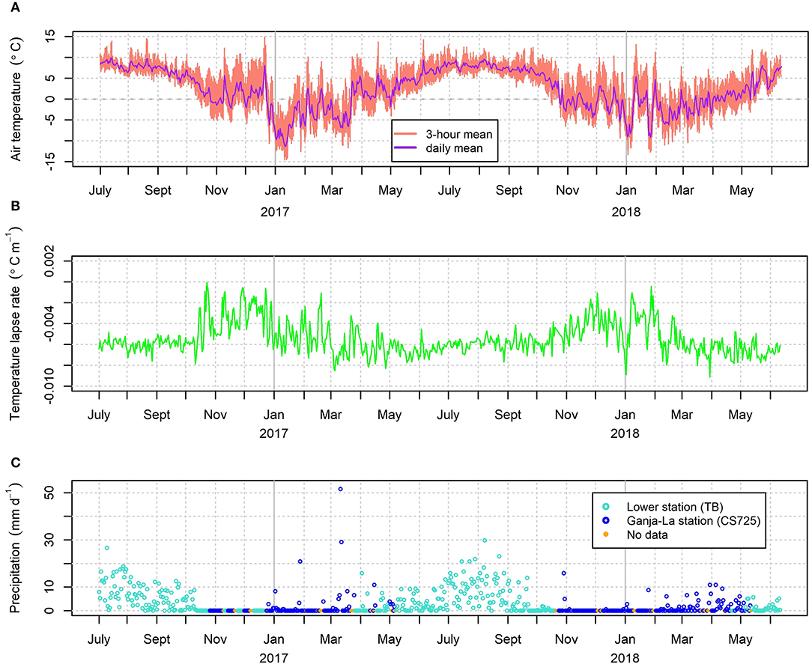812x667 pixels.
Task: Click the "10" tick label on the precipitation axis
Action: tap(49, 587)
